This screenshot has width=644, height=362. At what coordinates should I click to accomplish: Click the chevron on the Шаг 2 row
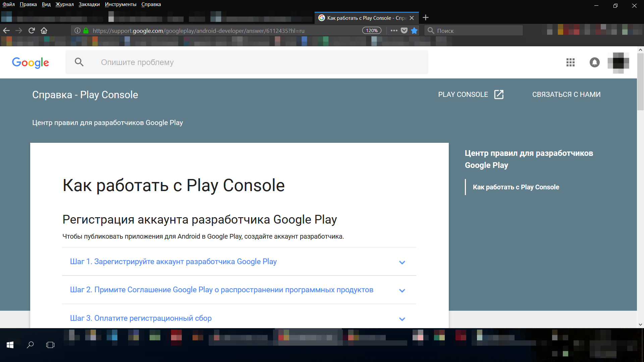coord(402,291)
